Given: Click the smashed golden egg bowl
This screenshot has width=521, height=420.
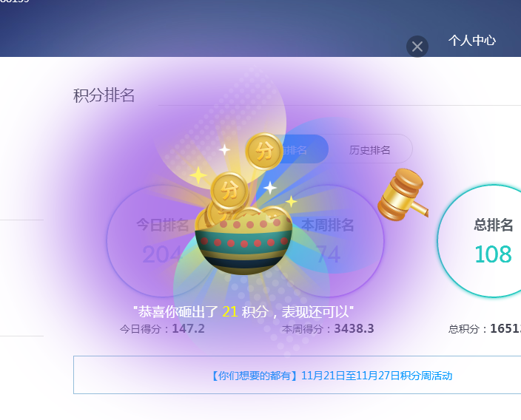Looking at the screenshot, I should coord(243,241).
